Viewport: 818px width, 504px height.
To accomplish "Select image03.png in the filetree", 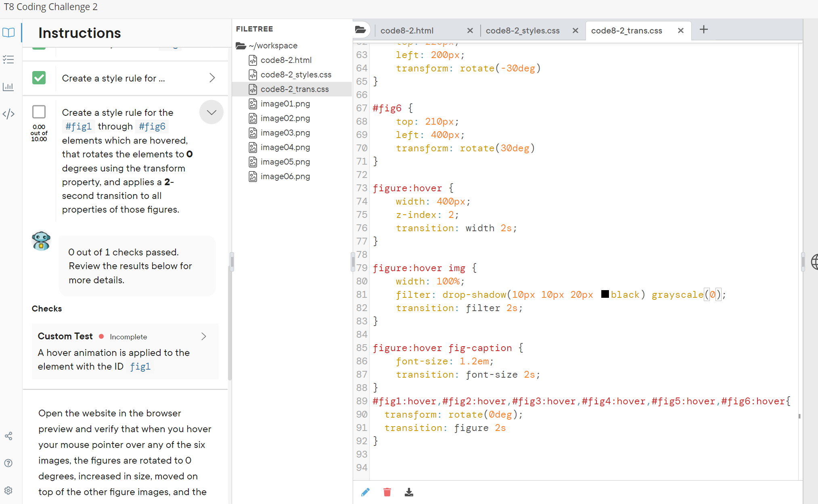I will pyautogui.click(x=285, y=132).
